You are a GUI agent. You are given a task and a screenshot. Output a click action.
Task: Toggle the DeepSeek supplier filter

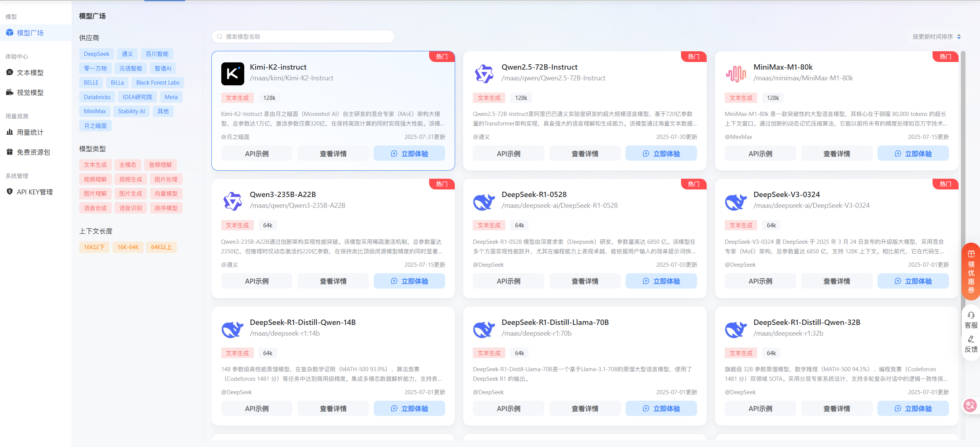tap(96, 54)
